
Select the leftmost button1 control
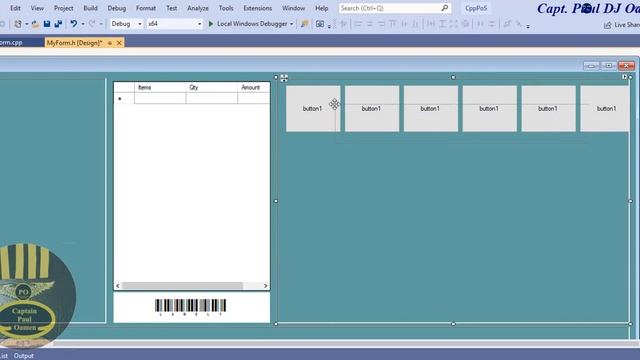coord(313,109)
